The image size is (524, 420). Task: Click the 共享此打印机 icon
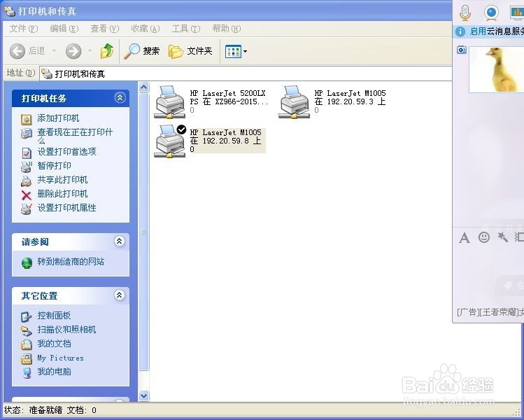pyautogui.click(x=27, y=181)
